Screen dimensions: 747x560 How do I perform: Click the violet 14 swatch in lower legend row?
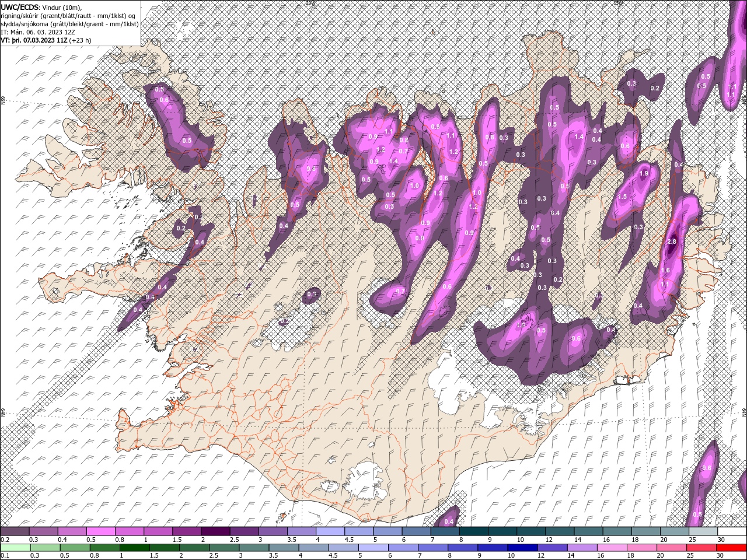(x=582, y=548)
